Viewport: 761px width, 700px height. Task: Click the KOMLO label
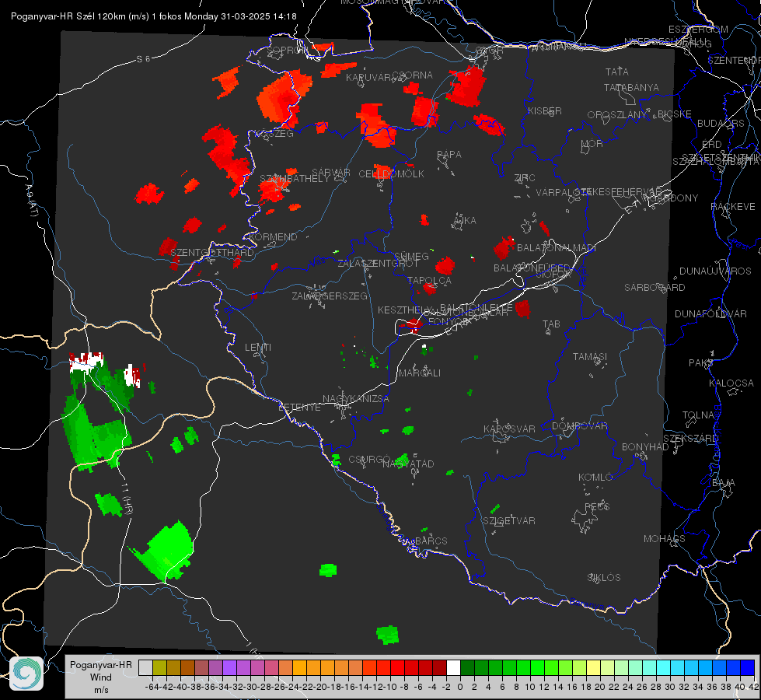pyautogui.click(x=595, y=478)
